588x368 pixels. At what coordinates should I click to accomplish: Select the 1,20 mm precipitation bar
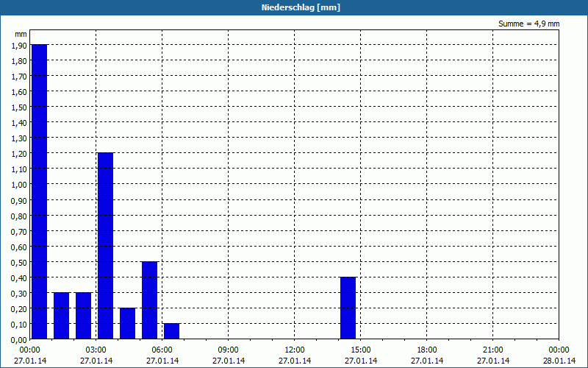click(x=105, y=246)
